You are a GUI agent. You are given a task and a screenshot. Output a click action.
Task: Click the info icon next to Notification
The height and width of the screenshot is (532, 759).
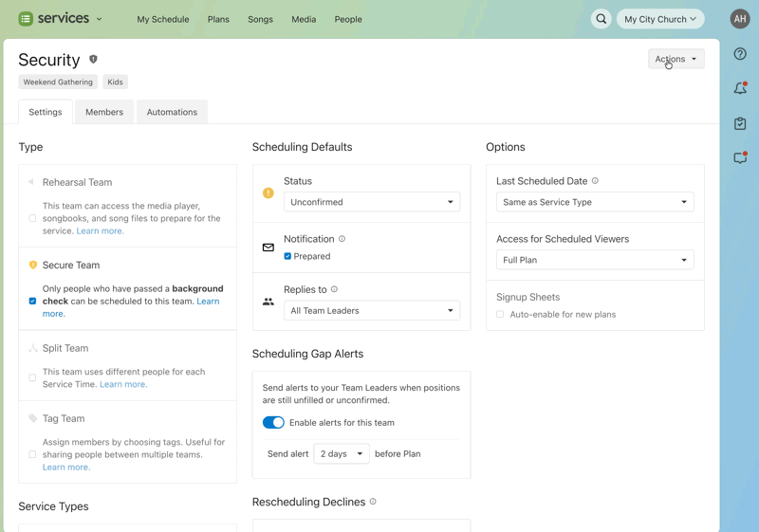point(342,239)
